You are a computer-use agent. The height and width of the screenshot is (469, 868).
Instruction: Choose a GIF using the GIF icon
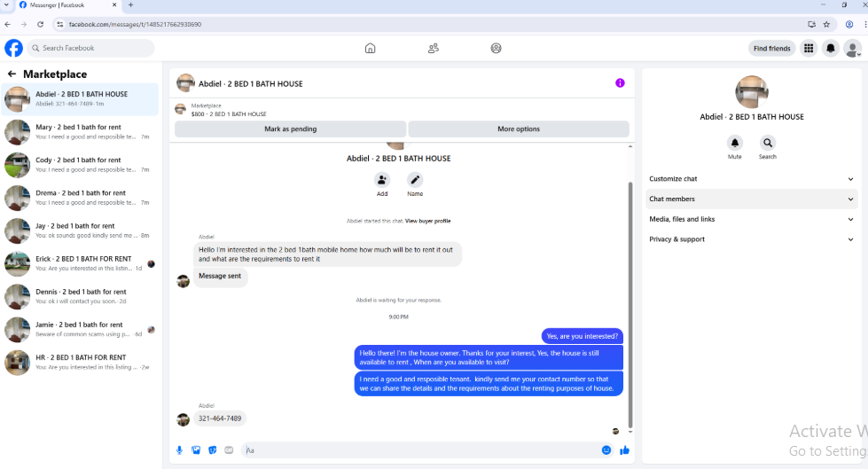229,450
